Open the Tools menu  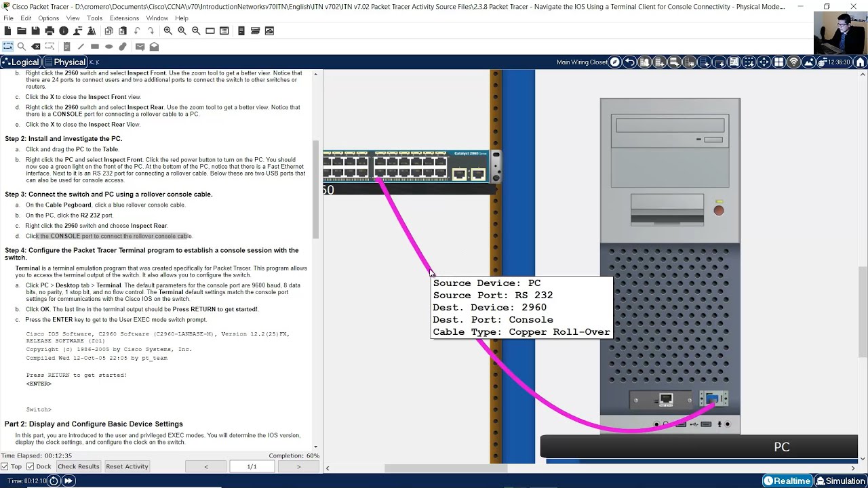tap(94, 18)
